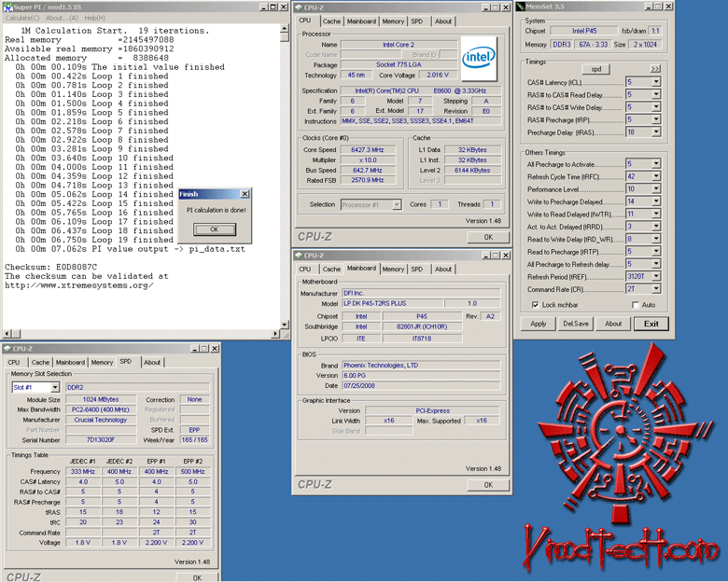
Task: Click the Apply button in MemSet
Action: 539,324
